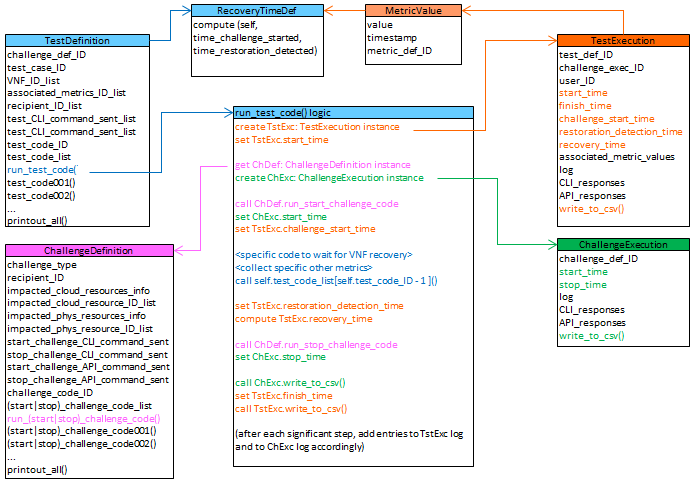696x483 pixels.
Task: Click 'test_code_list' in TestDefinition
Action: [39, 157]
